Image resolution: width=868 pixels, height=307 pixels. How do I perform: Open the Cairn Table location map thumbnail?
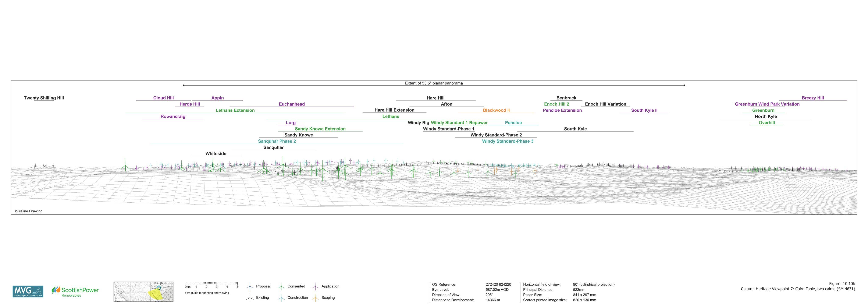143,292
